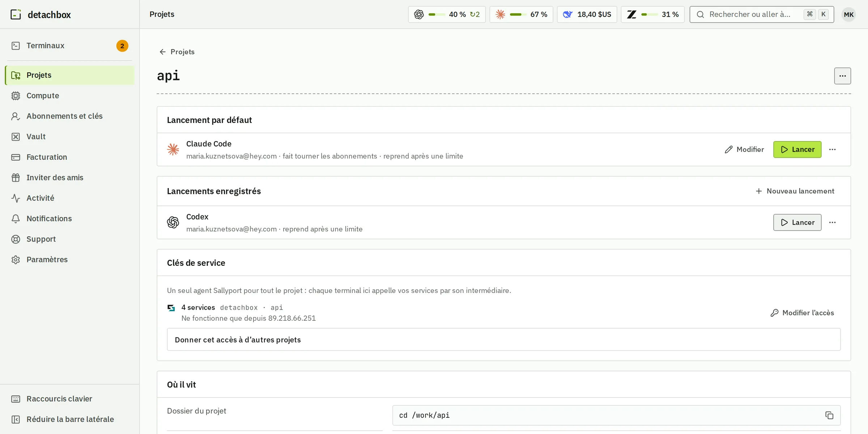Show Raccourcis clavier

pyautogui.click(x=69, y=399)
